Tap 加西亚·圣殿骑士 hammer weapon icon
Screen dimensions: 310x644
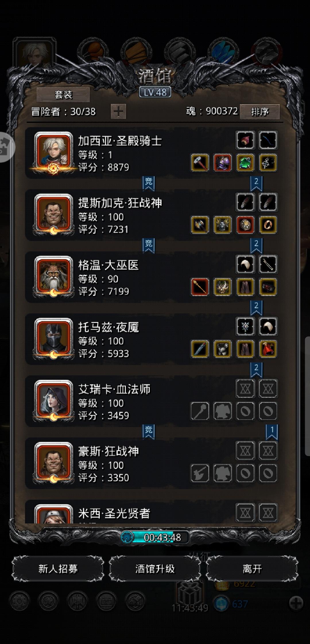[x=200, y=163]
